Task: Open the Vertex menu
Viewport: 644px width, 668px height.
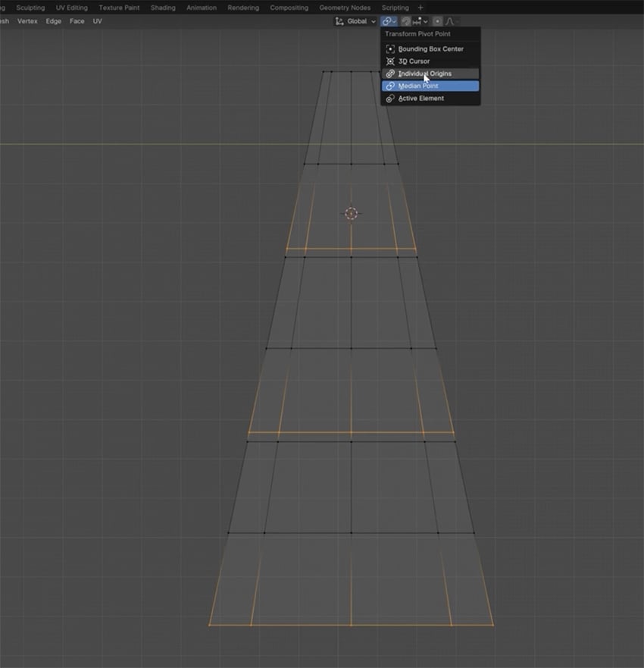Action: (x=27, y=21)
